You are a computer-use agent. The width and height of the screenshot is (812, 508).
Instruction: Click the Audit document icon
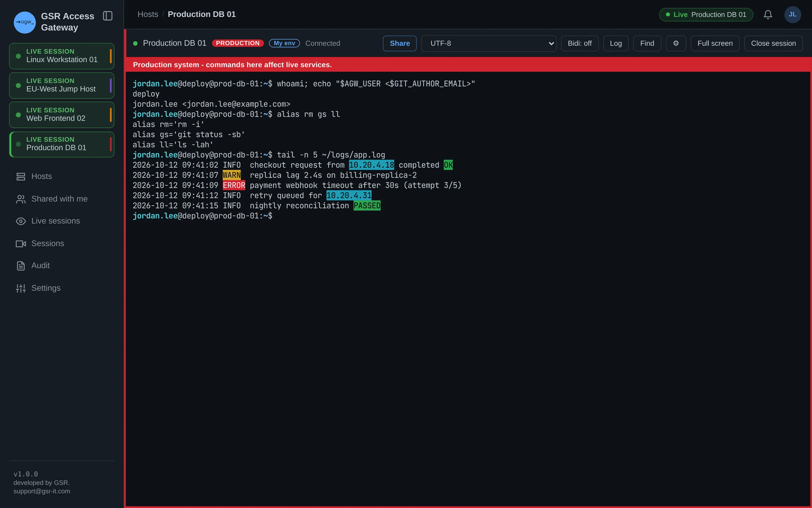click(x=21, y=266)
